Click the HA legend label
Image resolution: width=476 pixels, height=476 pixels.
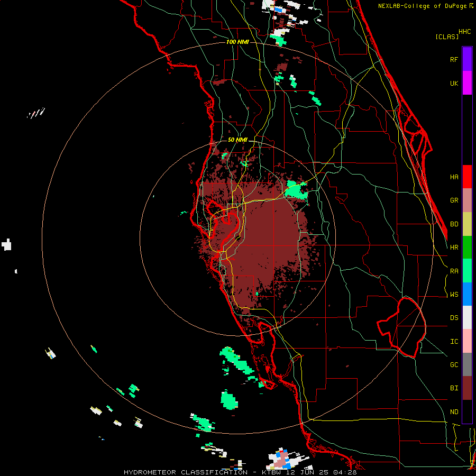(x=454, y=177)
